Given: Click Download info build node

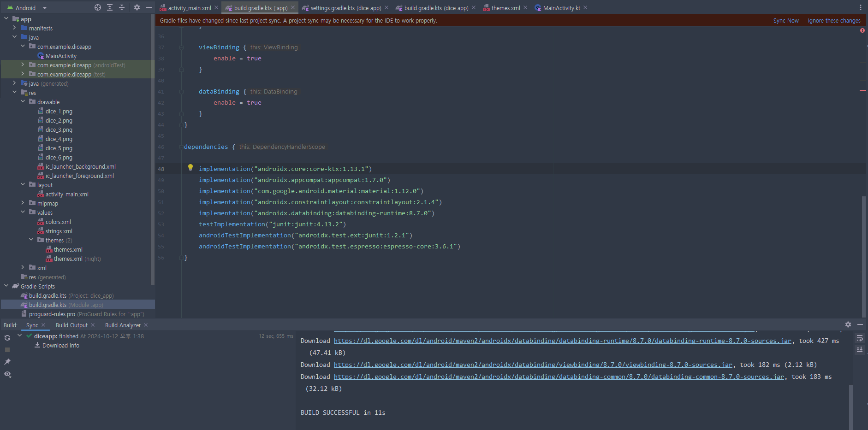Looking at the screenshot, I should 61,345.
